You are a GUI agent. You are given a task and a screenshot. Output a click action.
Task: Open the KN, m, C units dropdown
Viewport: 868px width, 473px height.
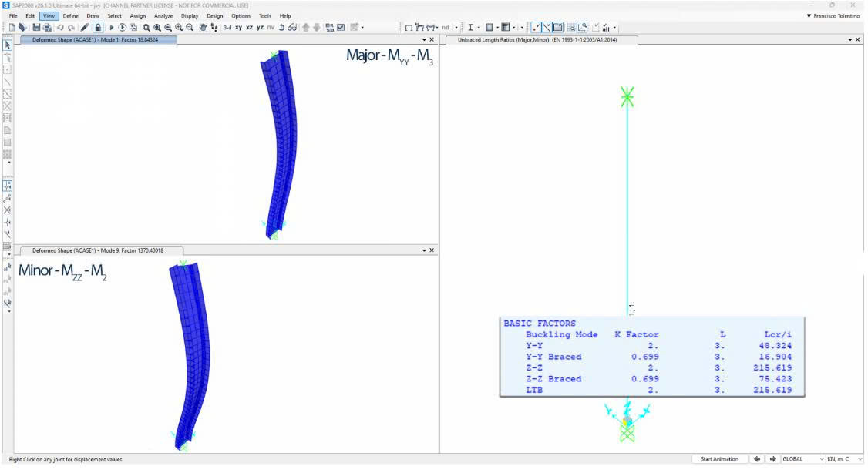843,459
